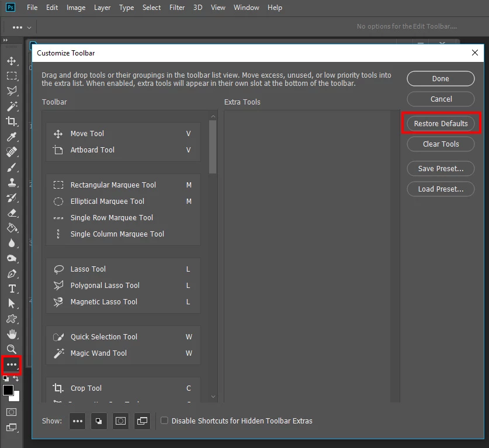The height and width of the screenshot is (448, 489).
Task: Select the Polygonal Lasso tool in left toolbar
Action: pyautogui.click(x=12, y=91)
